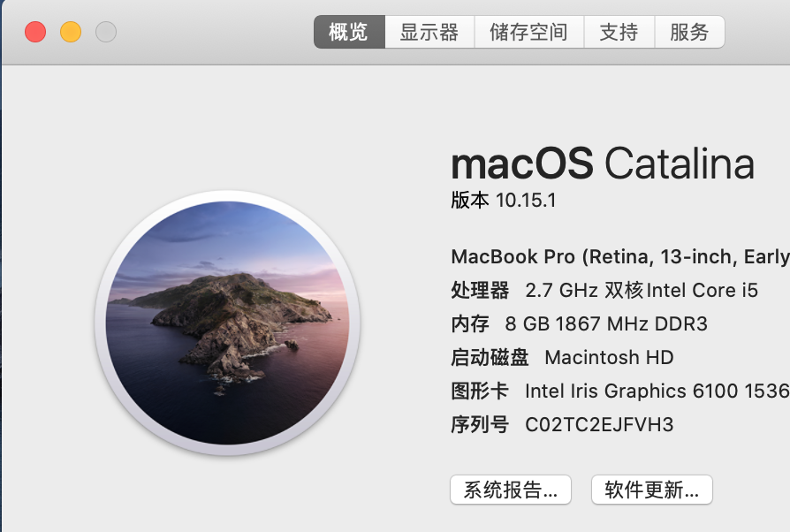790x532 pixels.
Task: Click the gray disabled zoom button
Action: click(106, 33)
